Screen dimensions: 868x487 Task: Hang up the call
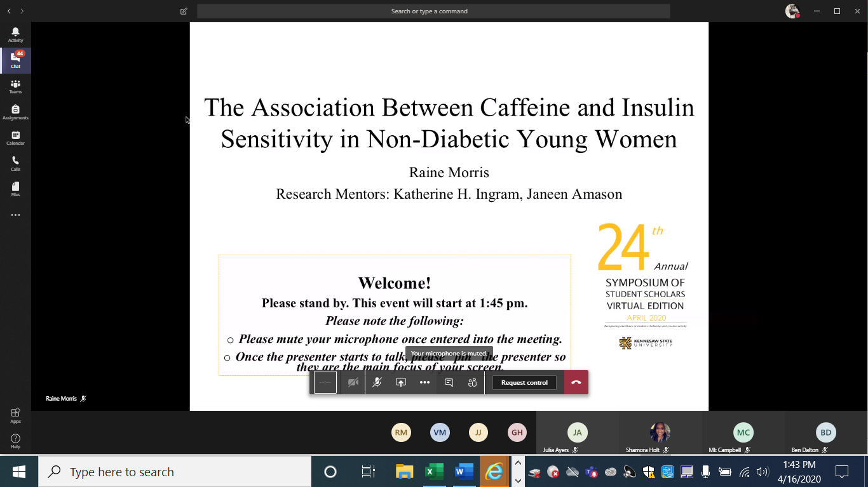click(576, 382)
